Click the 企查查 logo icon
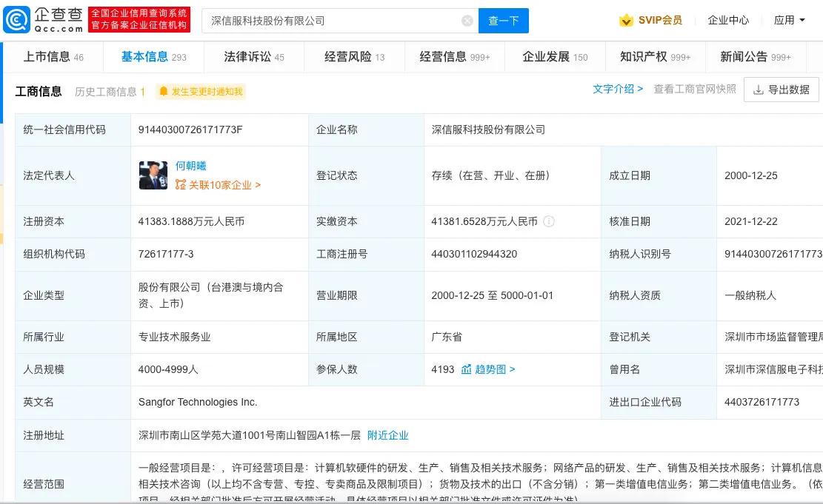This screenshot has height=504, width=823. click(x=16, y=18)
